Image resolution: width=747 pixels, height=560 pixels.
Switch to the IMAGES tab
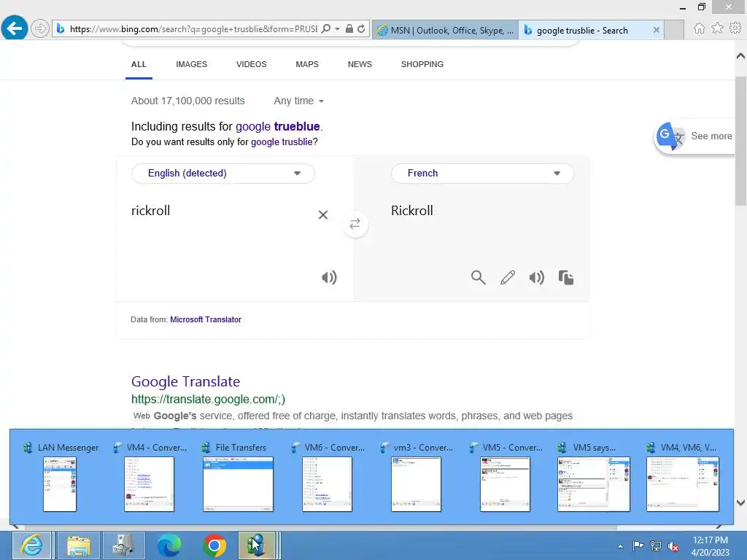click(192, 64)
